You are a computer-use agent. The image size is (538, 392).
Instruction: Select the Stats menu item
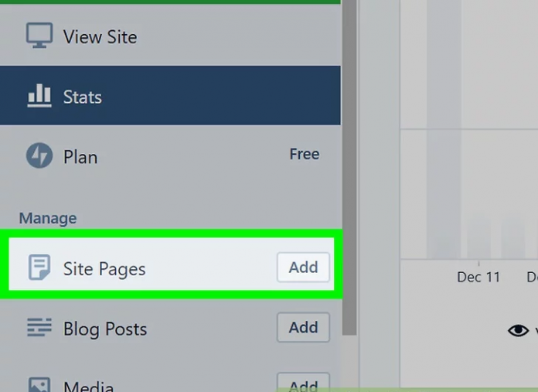tap(83, 97)
